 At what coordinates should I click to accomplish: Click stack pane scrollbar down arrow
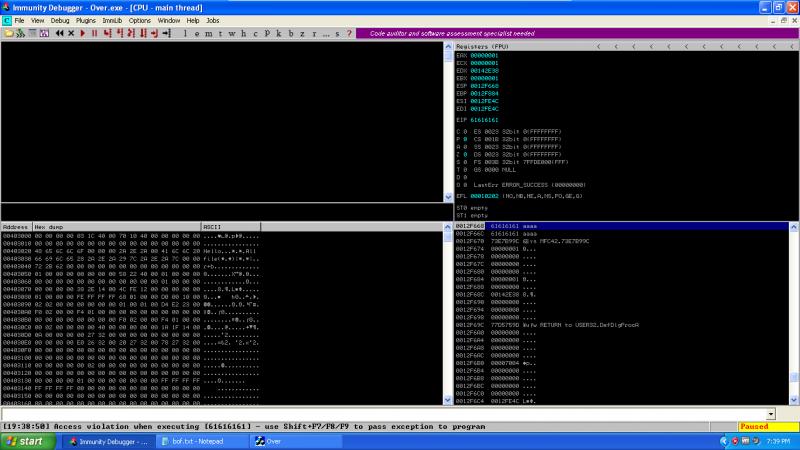pyautogui.click(x=794, y=400)
